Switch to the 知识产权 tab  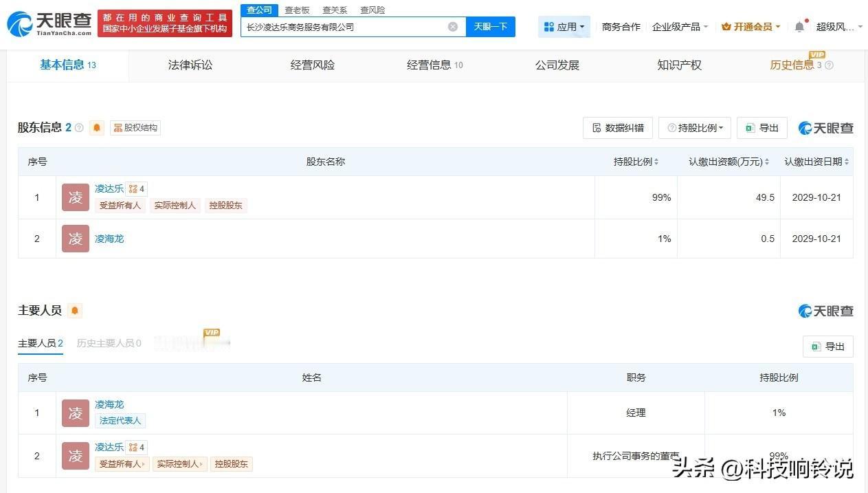coord(680,65)
